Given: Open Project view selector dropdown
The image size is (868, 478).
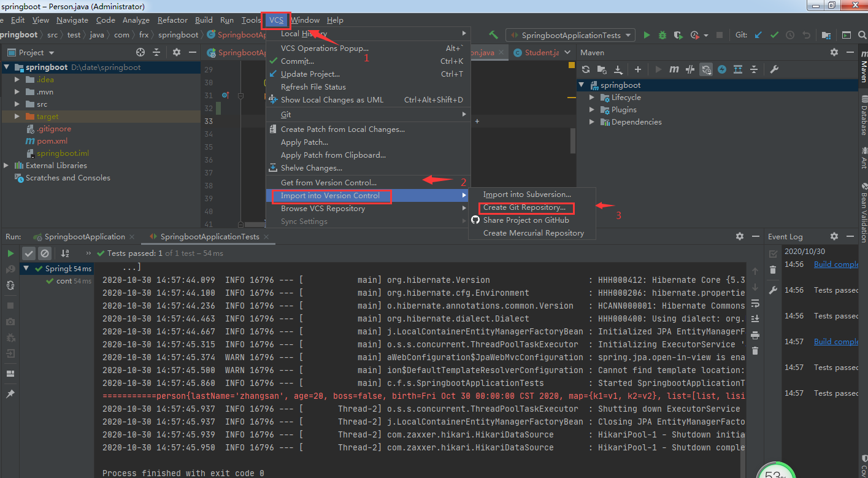Looking at the screenshot, I should (31, 53).
